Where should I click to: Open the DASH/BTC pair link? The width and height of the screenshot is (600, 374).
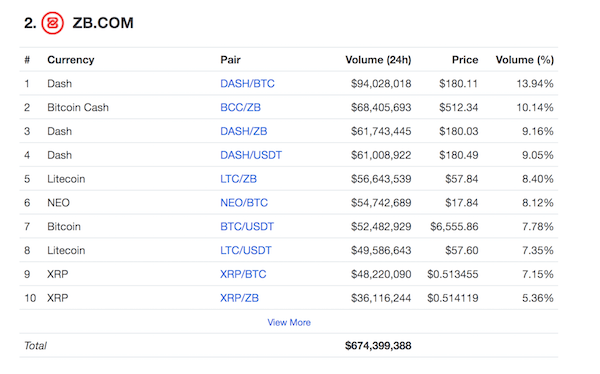pos(247,83)
